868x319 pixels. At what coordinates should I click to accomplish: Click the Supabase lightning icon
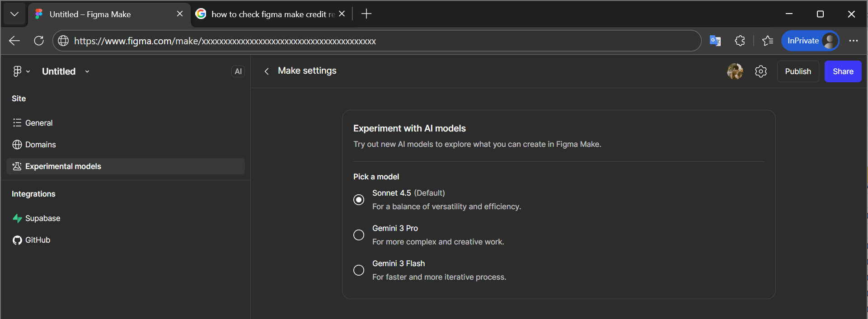pos(17,218)
